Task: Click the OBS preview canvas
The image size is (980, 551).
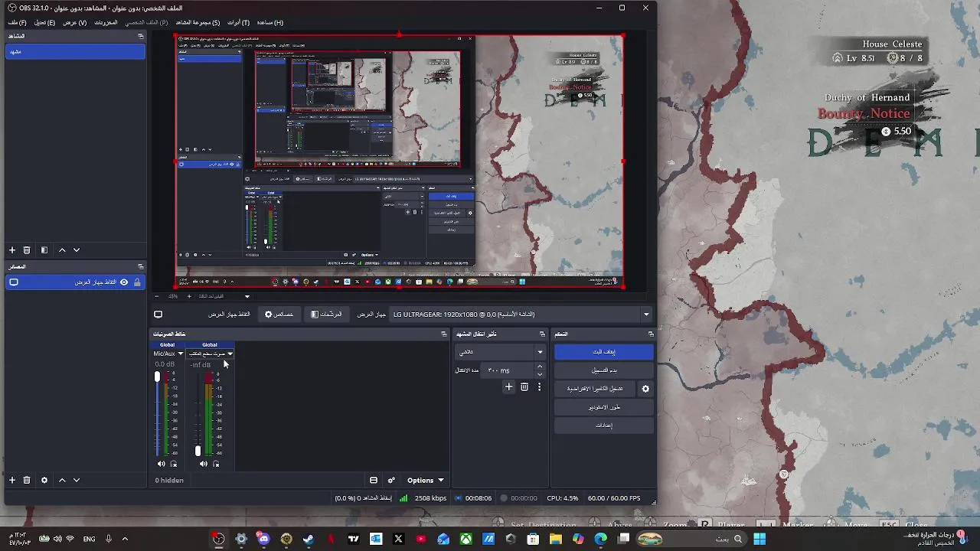Action: (400, 161)
